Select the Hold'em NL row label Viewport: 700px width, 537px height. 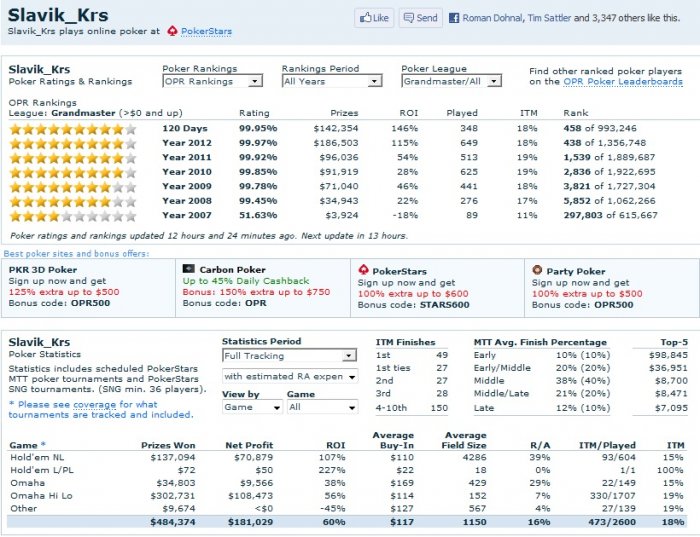tap(37, 457)
